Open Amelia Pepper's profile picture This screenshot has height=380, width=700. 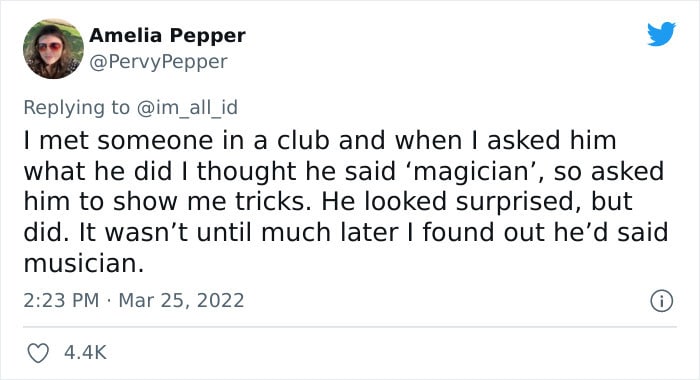(53, 49)
